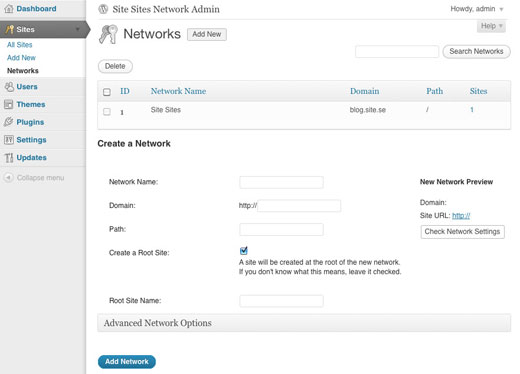Click Check Network Settings button
The image size is (520, 374).
[x=462, y=232]
